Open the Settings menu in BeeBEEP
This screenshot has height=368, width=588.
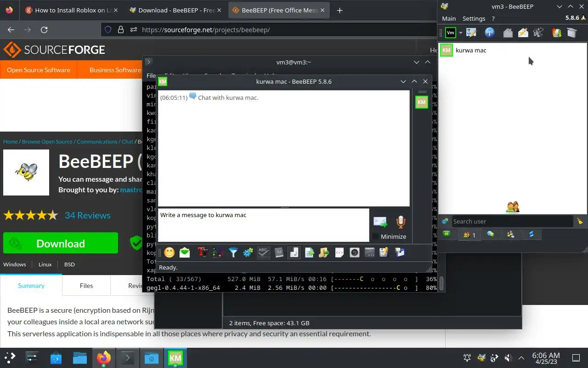[x=474, y=18]
